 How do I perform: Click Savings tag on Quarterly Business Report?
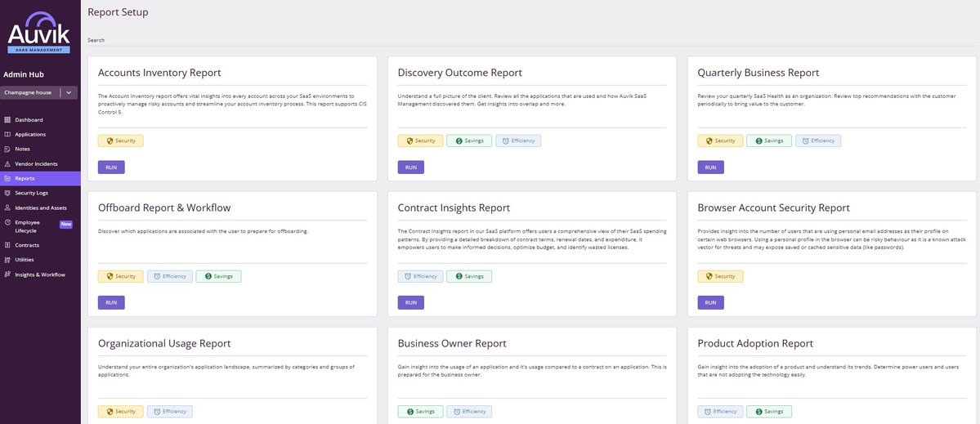click(768, 141)
